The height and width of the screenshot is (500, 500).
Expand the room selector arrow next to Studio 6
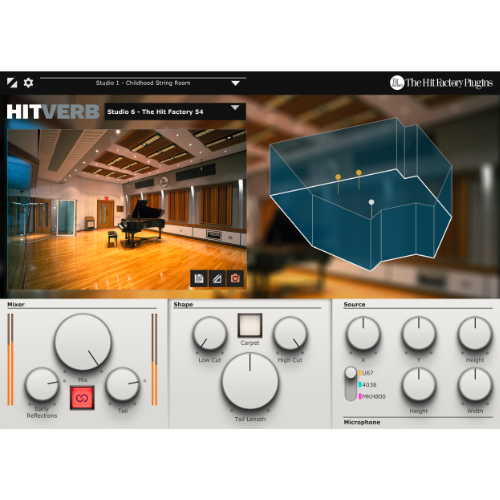point(235,108)
